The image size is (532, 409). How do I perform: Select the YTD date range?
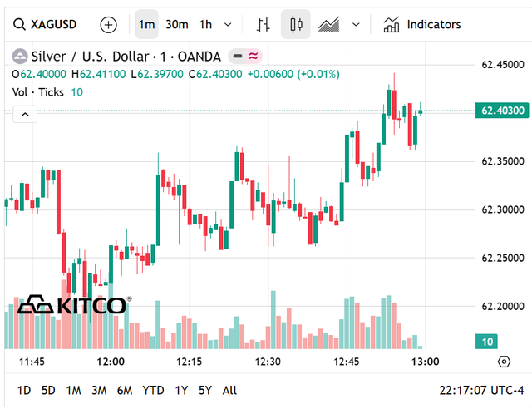153,391
